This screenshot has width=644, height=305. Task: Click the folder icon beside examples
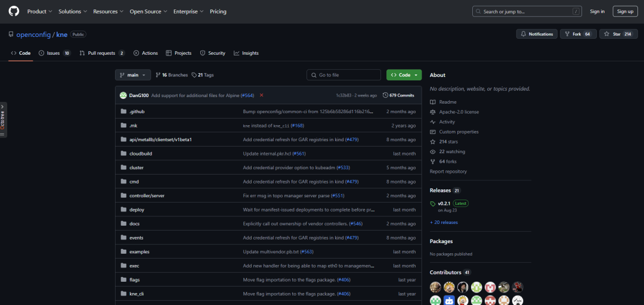(x=123, y=251)
